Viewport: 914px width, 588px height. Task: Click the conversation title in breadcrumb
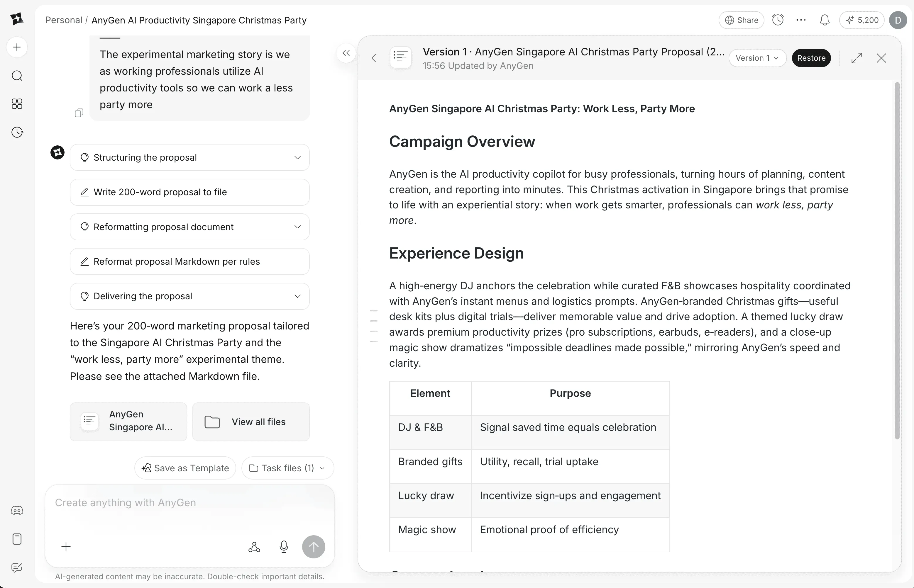(x=199, y=20)
